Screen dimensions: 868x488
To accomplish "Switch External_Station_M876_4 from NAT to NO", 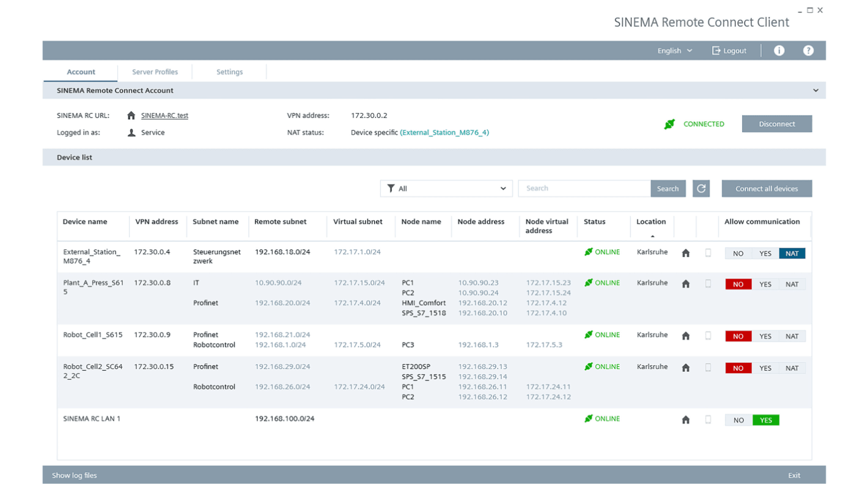I will [x=738, y=253].
